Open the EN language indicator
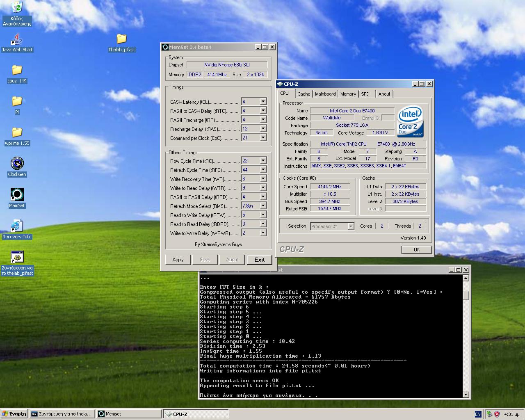The width and height of the screenshot is (525, 420). tap(478, 414)
